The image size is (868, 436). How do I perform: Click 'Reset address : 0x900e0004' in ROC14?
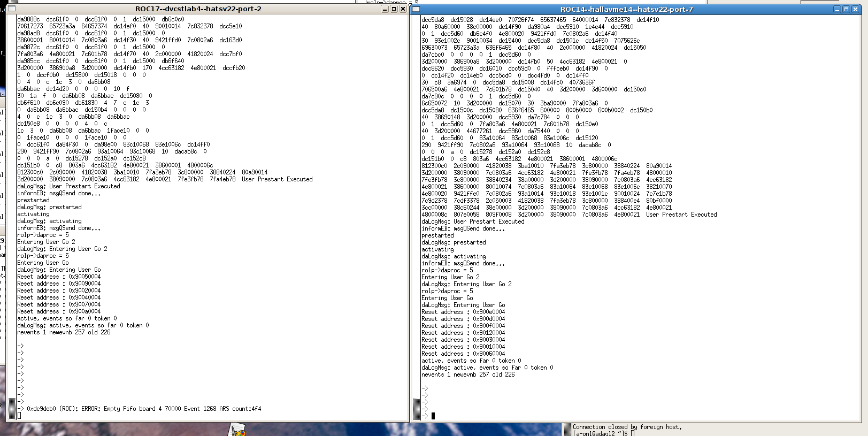[x=463, y=312]
